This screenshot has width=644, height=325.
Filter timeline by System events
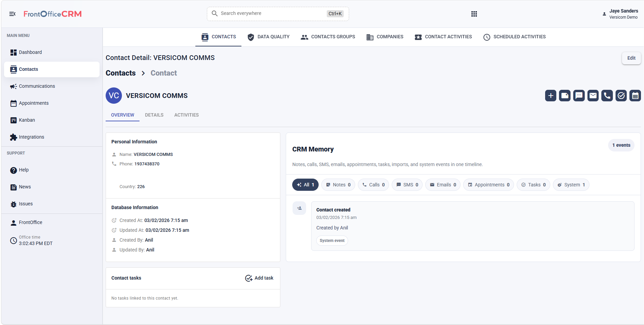(x=571, y=185)
